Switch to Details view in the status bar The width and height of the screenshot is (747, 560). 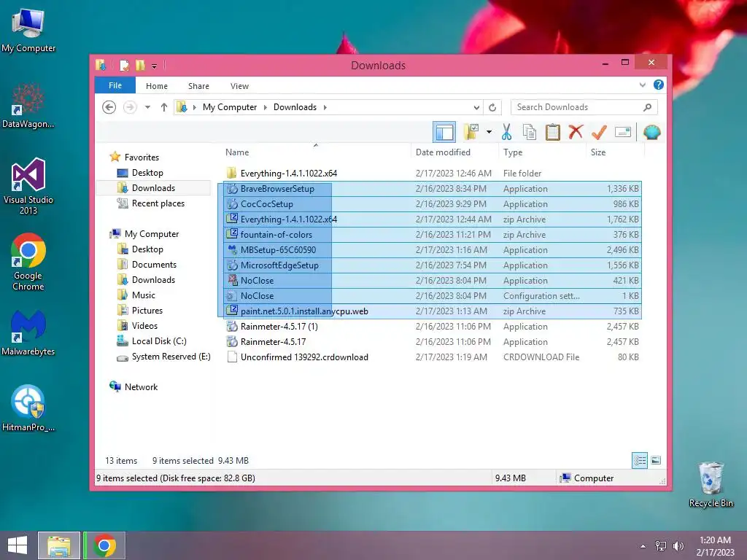(640, 461)
